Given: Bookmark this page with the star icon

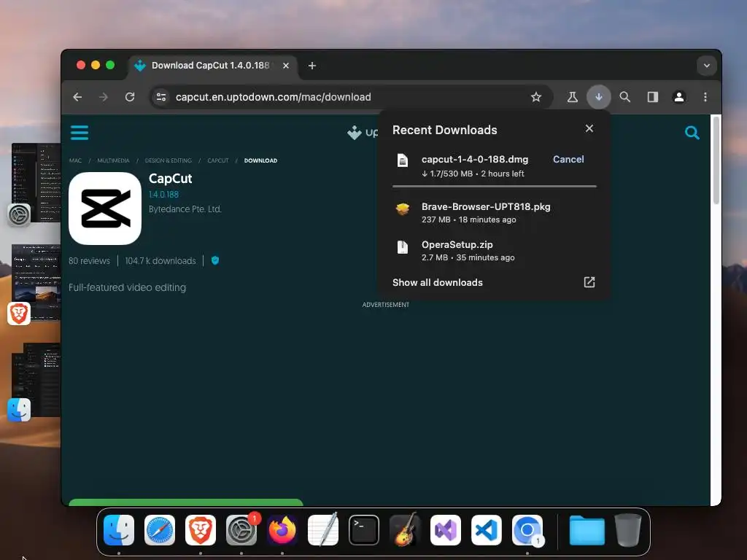Looking at the screenshot, I should click(x=536, y=97).
